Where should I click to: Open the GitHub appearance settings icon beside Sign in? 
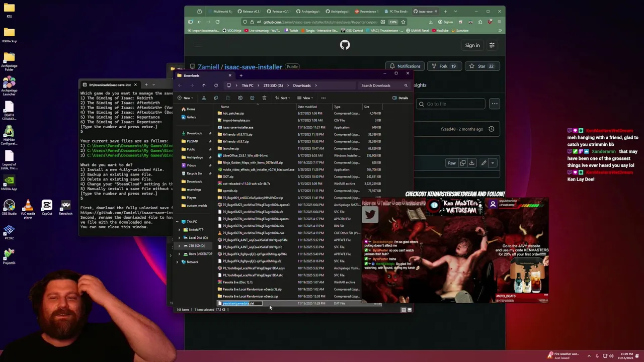[x=492, y=45]
